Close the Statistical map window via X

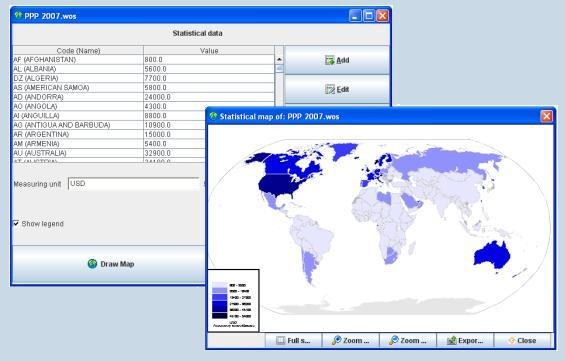tap(547, 116)
